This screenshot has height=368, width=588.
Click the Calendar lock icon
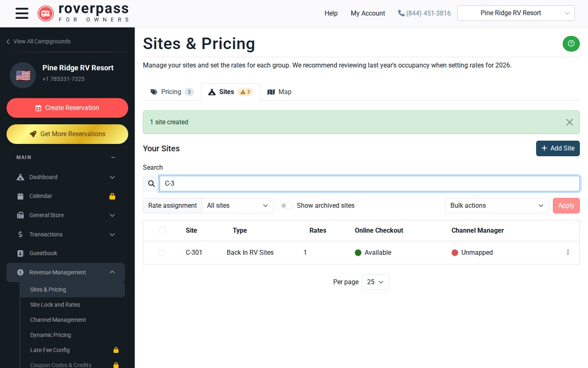pos(112,196)
